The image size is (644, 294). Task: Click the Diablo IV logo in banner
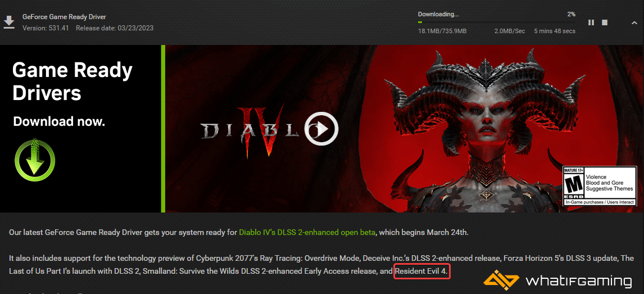pos(263,130)
